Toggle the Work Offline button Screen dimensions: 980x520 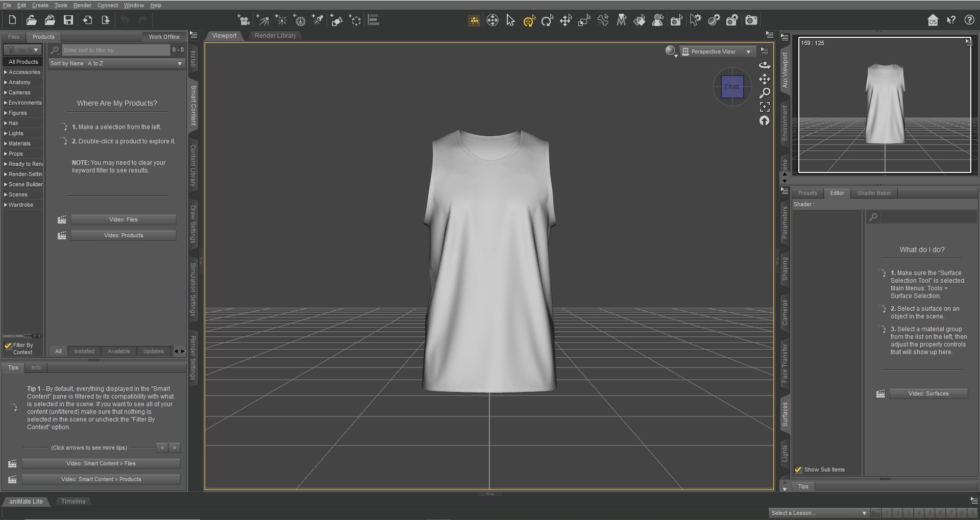(x=164, y=37)
